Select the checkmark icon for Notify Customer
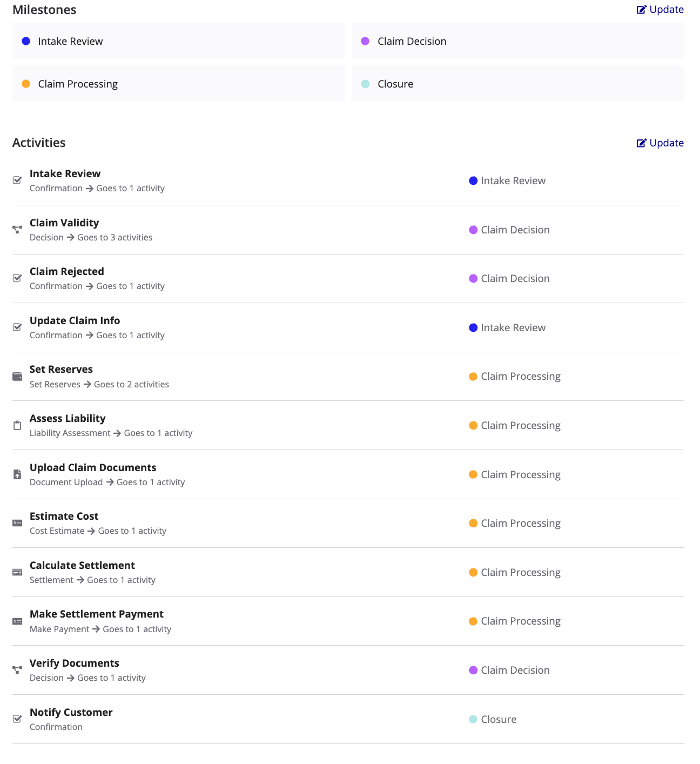The width and height of the screenshot is (700, 764). 17,719
